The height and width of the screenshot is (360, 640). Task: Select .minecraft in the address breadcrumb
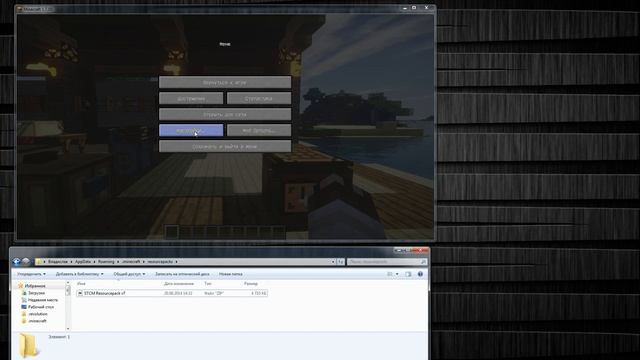click(131, 262)
